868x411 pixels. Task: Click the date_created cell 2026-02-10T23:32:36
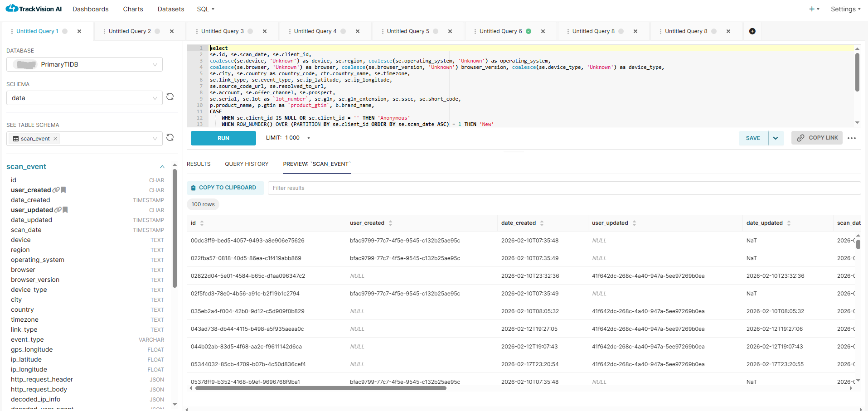(530, 276)
